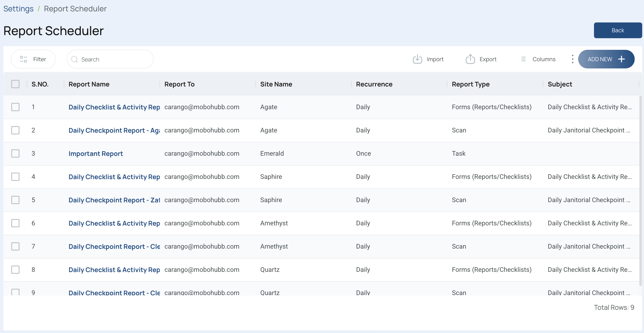This screenshot has width=644, height=333.
Task: Select the checkbox for row 6
Action: pos(15,223)
